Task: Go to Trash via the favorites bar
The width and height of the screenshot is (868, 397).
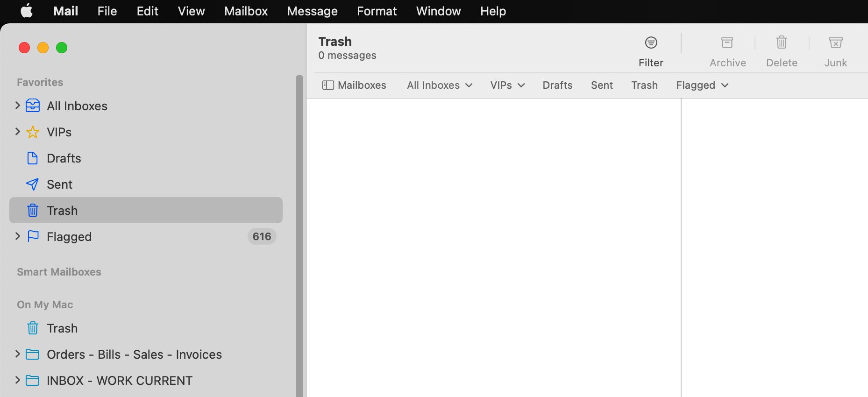Action: [645, 85]
